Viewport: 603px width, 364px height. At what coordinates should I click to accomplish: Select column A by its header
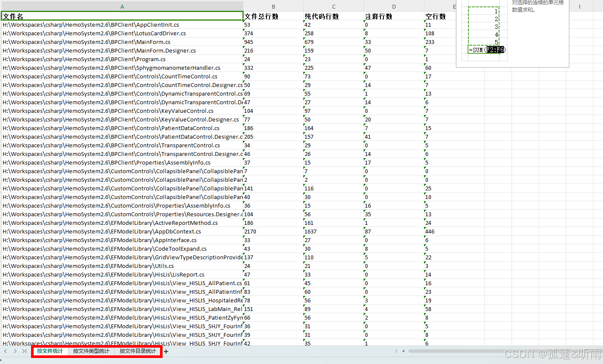coord(122,6)
